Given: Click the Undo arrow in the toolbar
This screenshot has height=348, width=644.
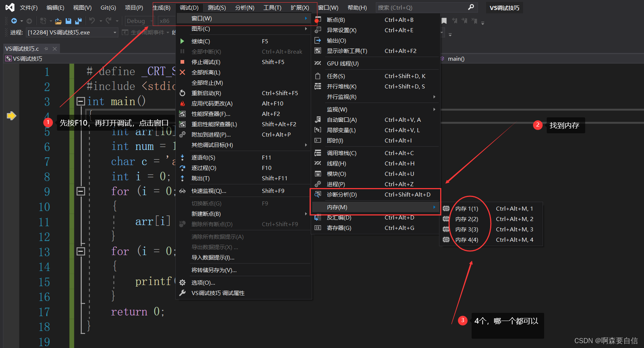Looking at the screenshot, I should (92, 21).
